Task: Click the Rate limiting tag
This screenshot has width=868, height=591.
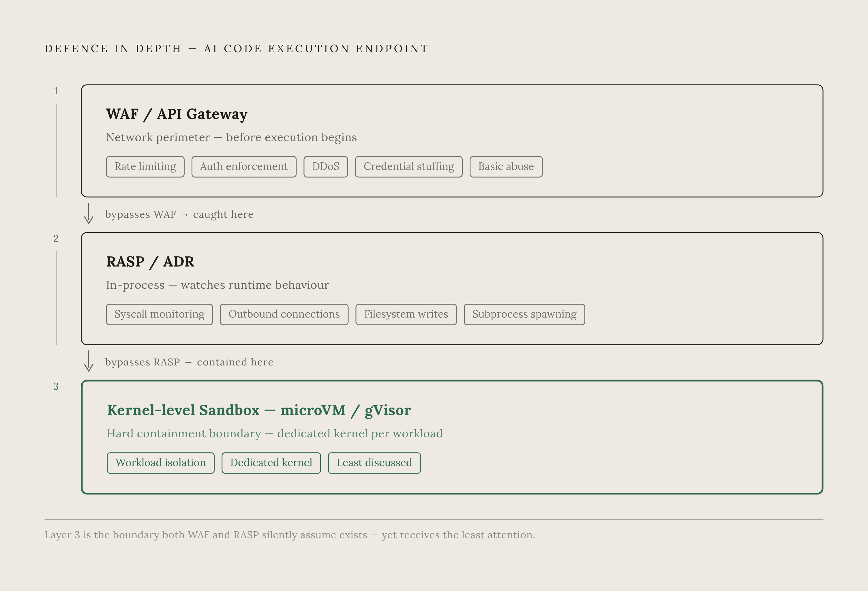Action: (x=145, y=166)
